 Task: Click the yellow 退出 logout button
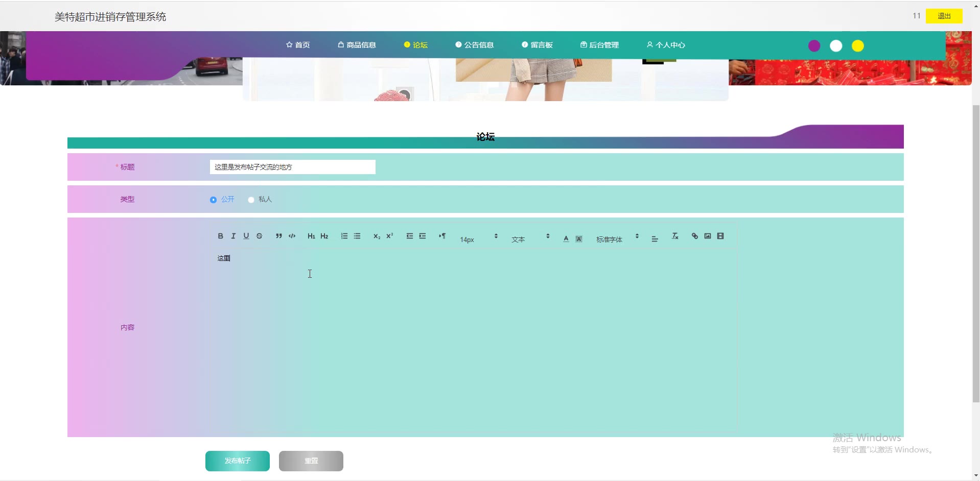[x=944, y=16]
